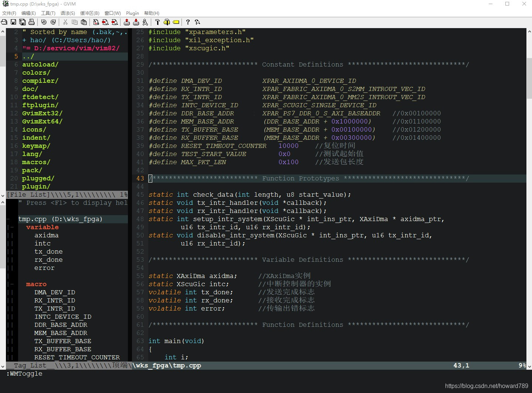Screen dimensions: 532x393
Task: Click the down arrow of the editor scrollbar
Action: tap(529, 366)
